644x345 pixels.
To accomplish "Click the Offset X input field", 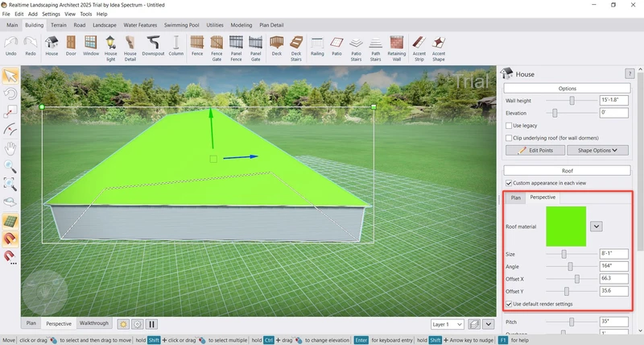I will 615,278.
